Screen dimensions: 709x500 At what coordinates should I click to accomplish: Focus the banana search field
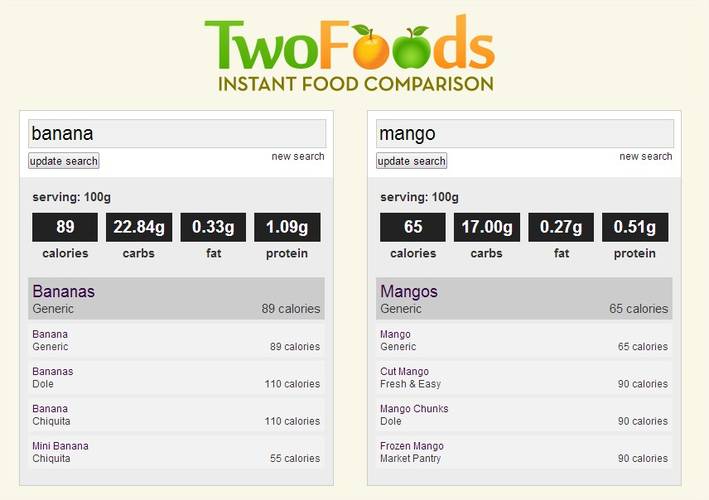(x=177, y=133)
